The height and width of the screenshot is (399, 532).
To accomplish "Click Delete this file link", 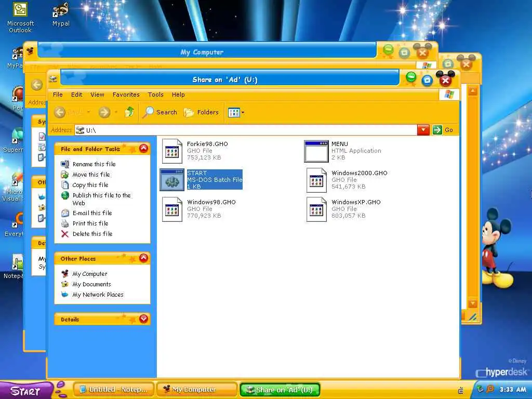I will [92, 234].
